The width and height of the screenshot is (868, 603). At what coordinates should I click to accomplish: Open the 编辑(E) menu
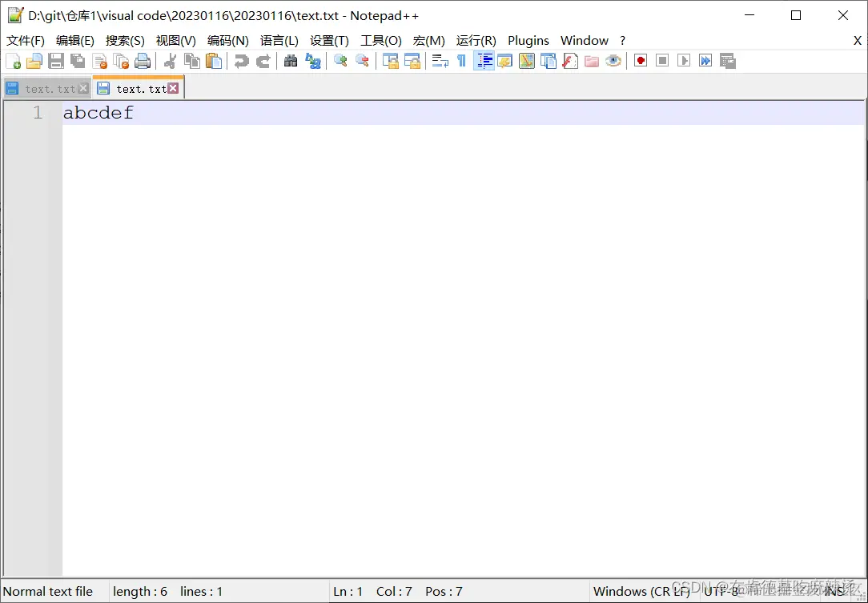click(75, 40)
